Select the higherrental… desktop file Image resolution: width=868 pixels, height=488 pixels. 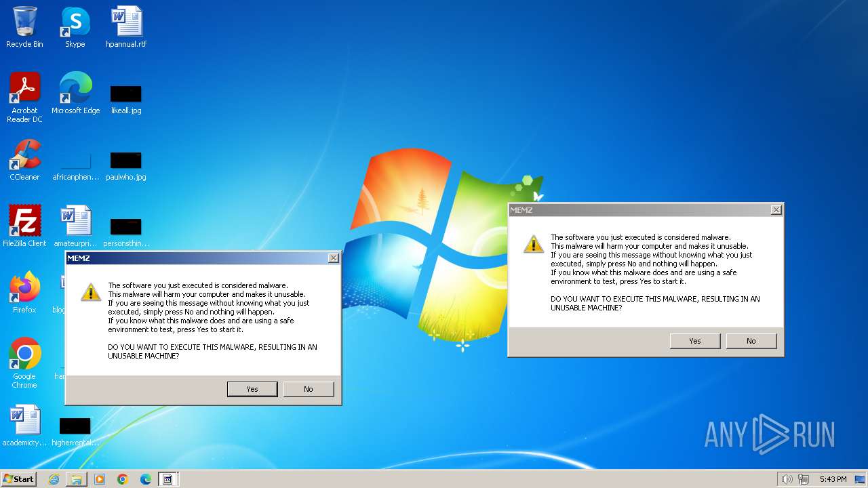pos(75,432)
